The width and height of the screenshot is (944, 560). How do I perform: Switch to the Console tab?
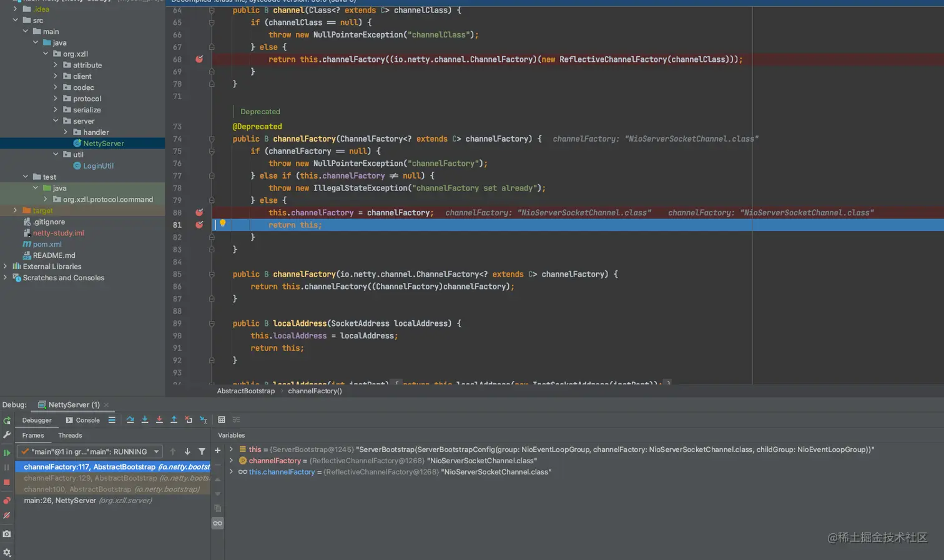click(x=82, y=420)
